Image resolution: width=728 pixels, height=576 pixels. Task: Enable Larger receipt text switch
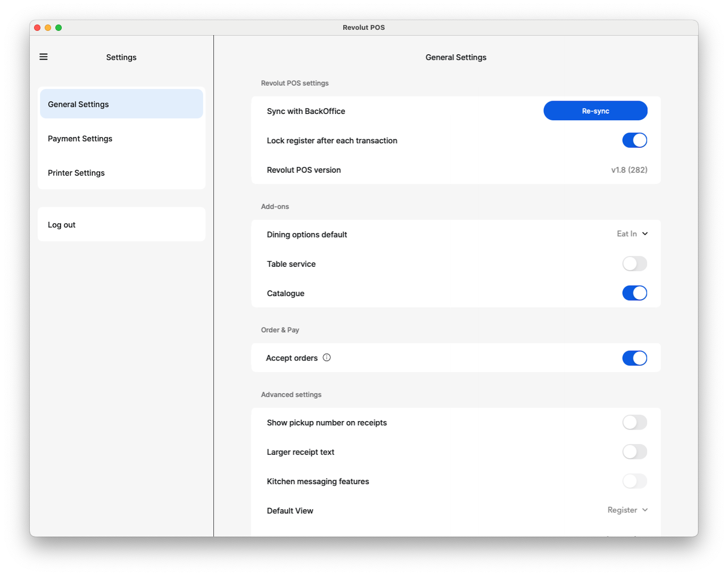pos(635,452)
